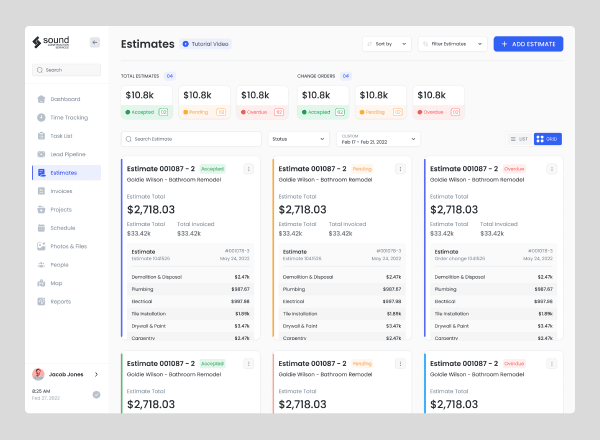Click Plumbing row in top-row Accepted card
The height and width of the screenshot is (440, 600).
coord(191,289)
